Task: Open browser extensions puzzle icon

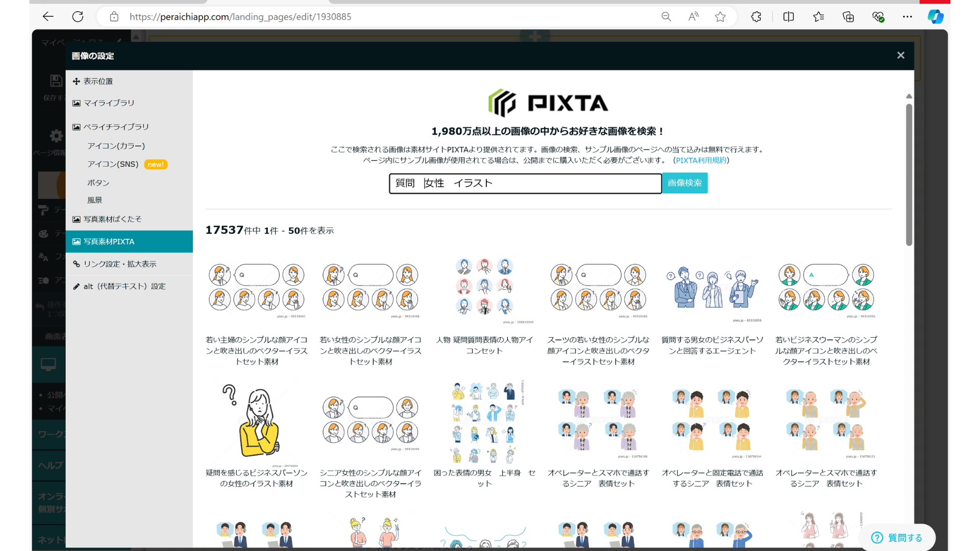Action: 756,17
